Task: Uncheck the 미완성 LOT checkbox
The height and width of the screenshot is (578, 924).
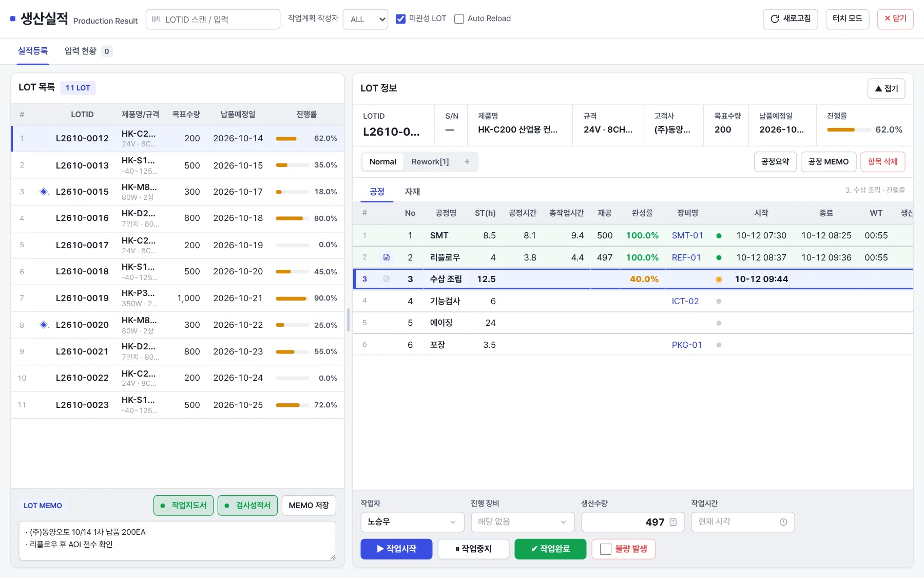Action: 401,19
